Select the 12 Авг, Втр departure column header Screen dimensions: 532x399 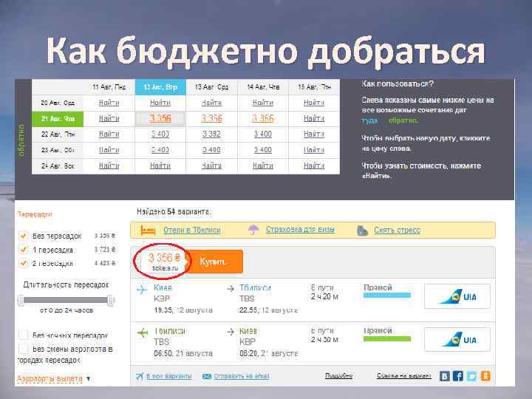(160, 87)
